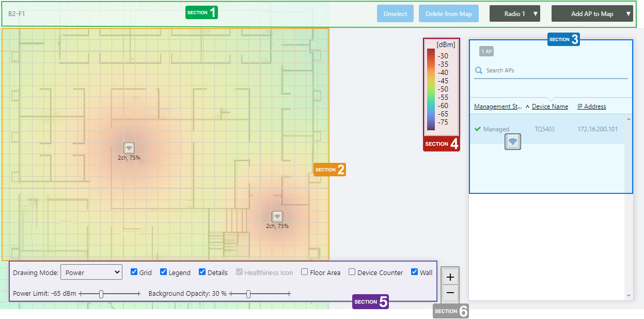Enable the Floor Area checkbox
This screenshot has width=644, height=319.
click(x=305, y=272)
